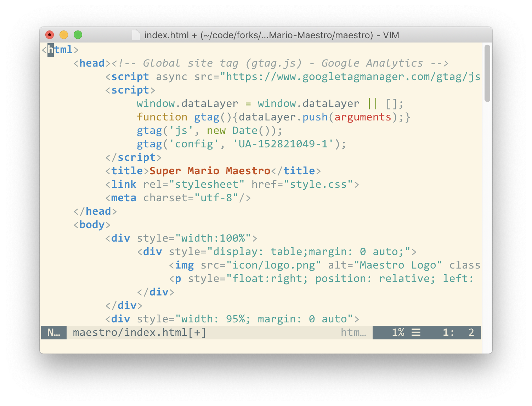Click the 'N…' mode indicator in the statusline

(54, 332)
